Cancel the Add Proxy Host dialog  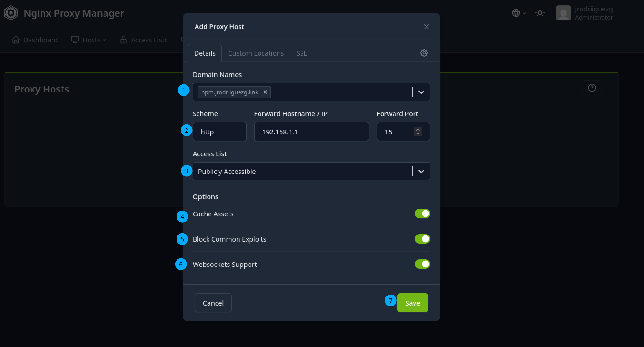coord(213,303)
